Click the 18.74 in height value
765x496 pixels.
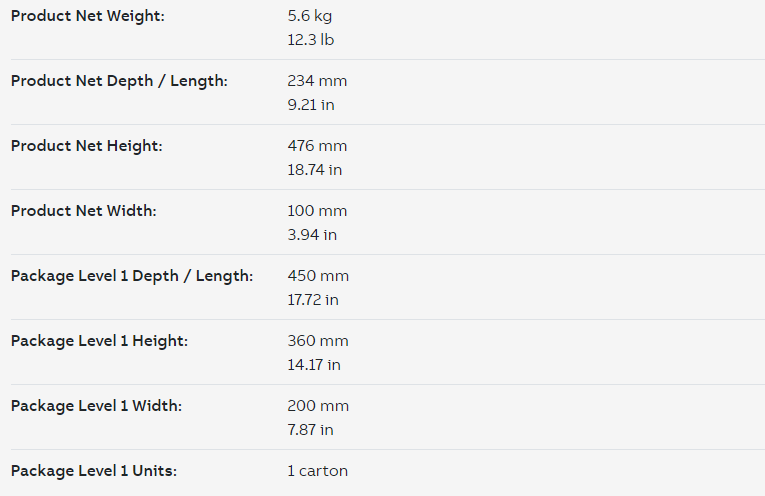point(315,170)
